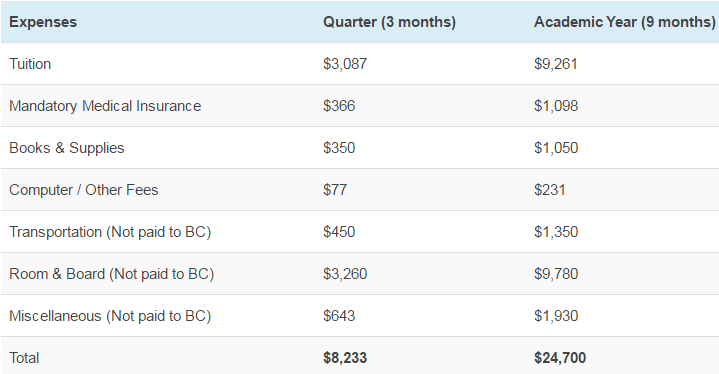Click the Books & Supplies label
Viewport: 719px width, 374px height.
coord(66,148)
